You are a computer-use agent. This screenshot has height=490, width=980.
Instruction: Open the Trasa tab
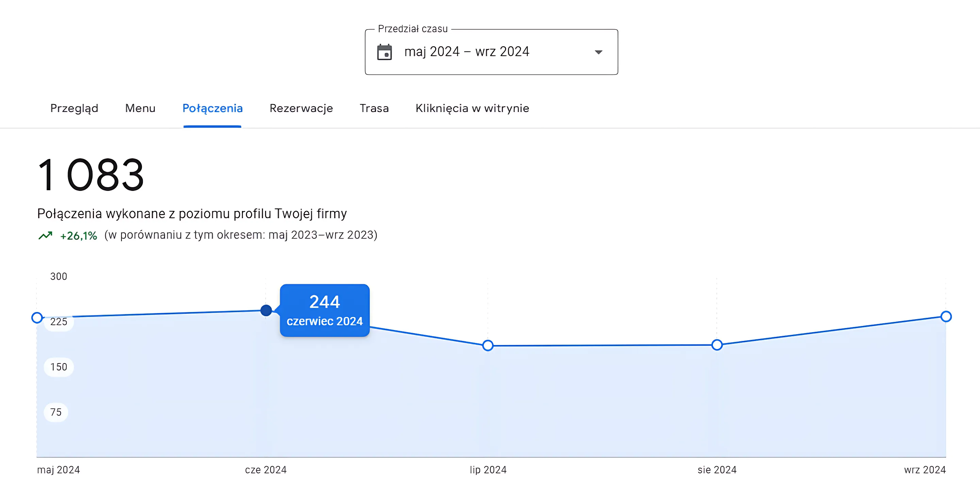pyautogui.click(x=374, y=109)
